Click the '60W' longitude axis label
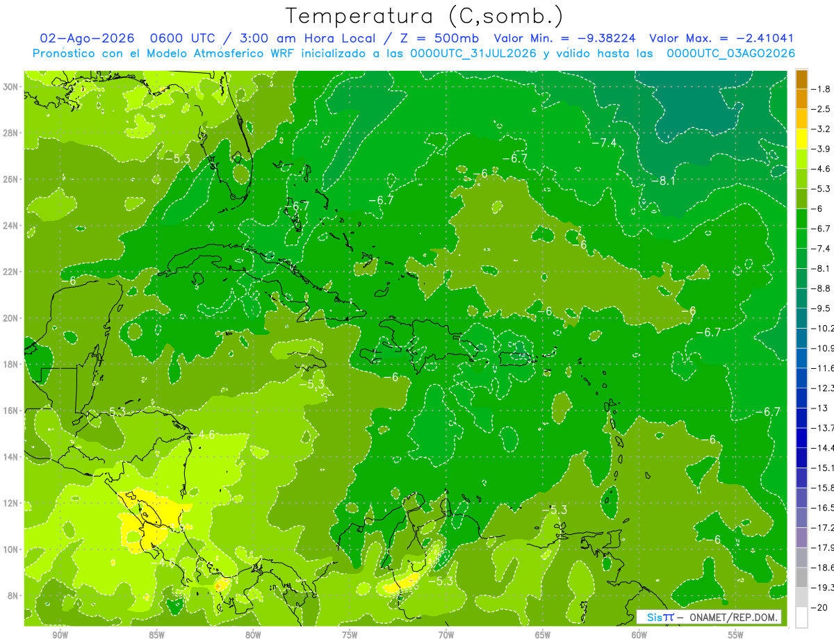Screen dimensions: 834x644 point(639,635)
